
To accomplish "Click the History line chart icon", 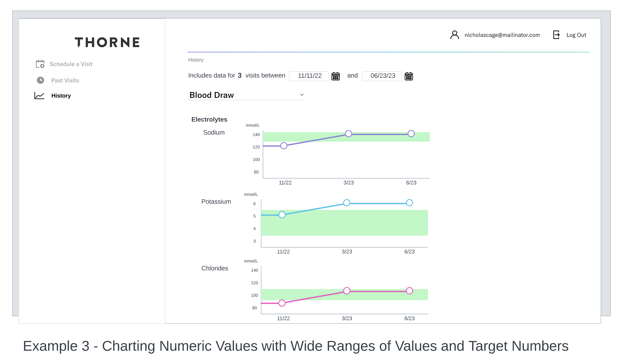I will click(x=39, y=96).
